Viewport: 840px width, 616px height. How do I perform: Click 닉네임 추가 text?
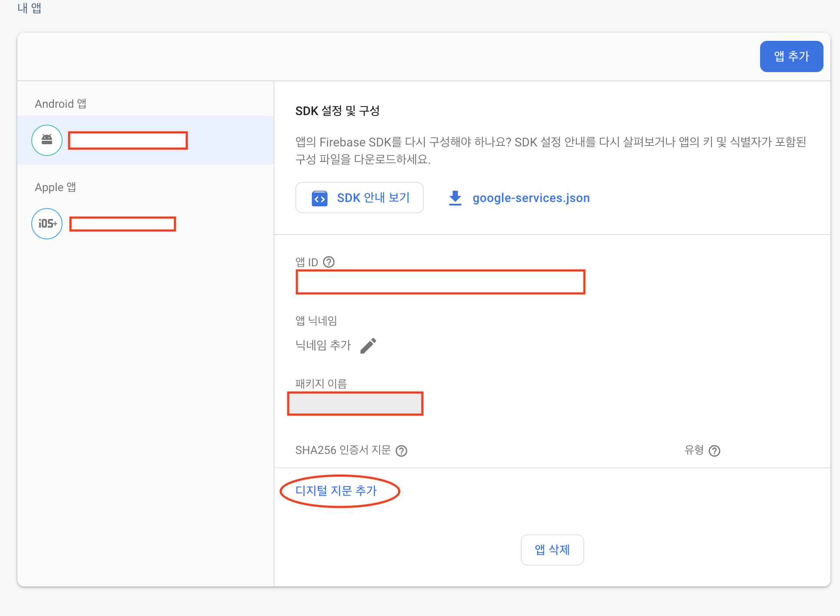coord(323,345)
